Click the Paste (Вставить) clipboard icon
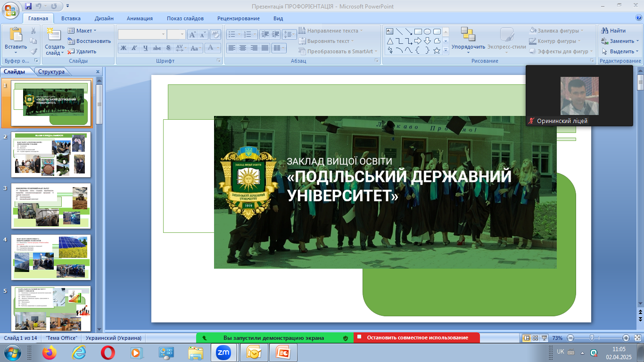This screenshot has height=362, width=644. point(16,36)
